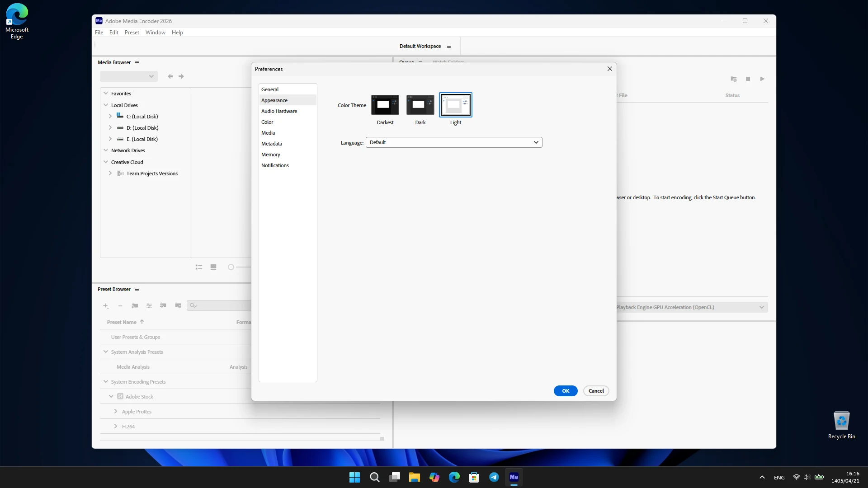Open the Media Browser panel menu
This screenshot has width=868, height=488.
(x=137, y=62)
